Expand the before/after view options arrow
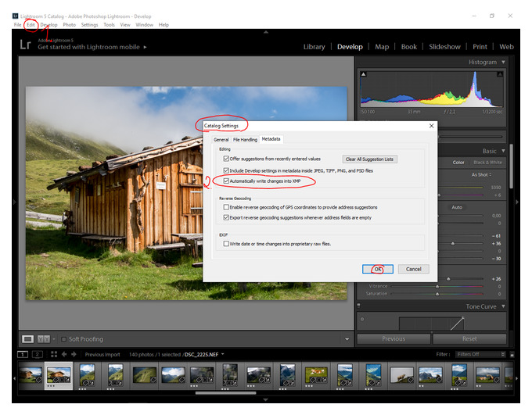This screenshot has height=415, width=532. pyautogui.click(x=54, y=339)
